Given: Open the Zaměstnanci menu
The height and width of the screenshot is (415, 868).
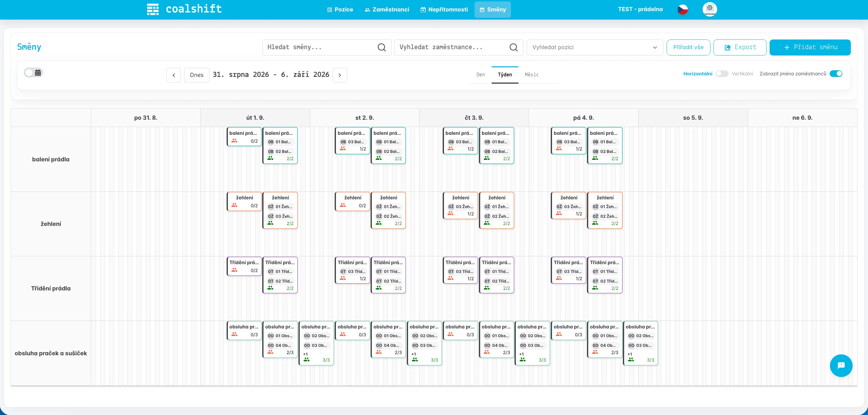Looking at the screenshot, I should 387,9.
